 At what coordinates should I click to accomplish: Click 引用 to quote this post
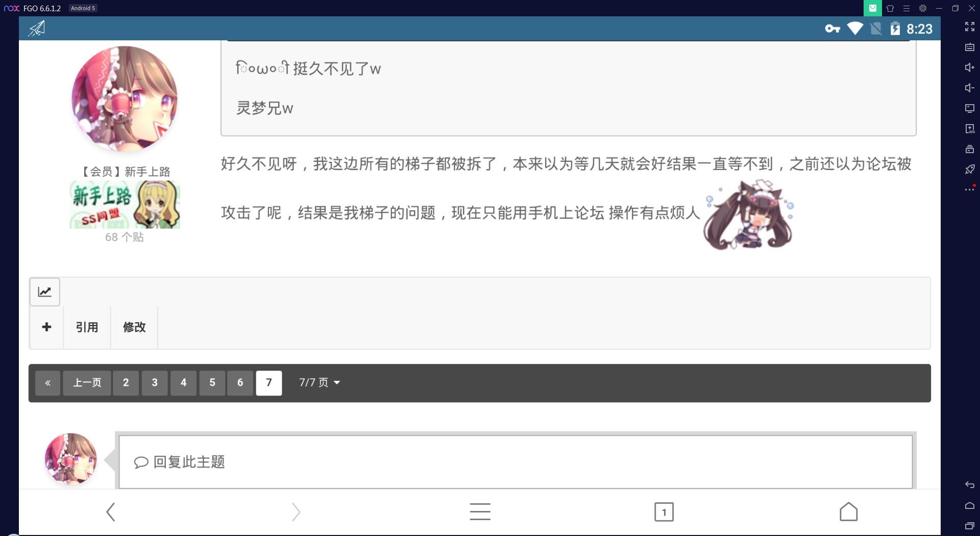87,327
